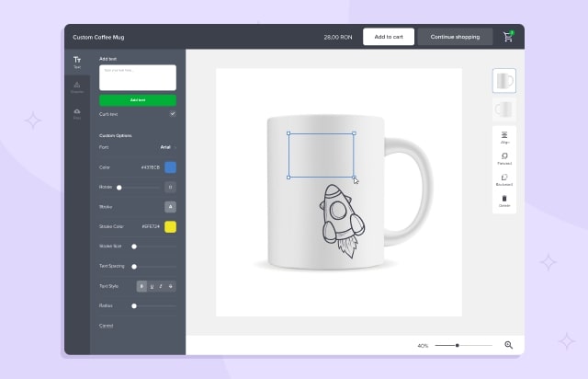
Task: Open the Files upload panel
Action: [77, 113]
